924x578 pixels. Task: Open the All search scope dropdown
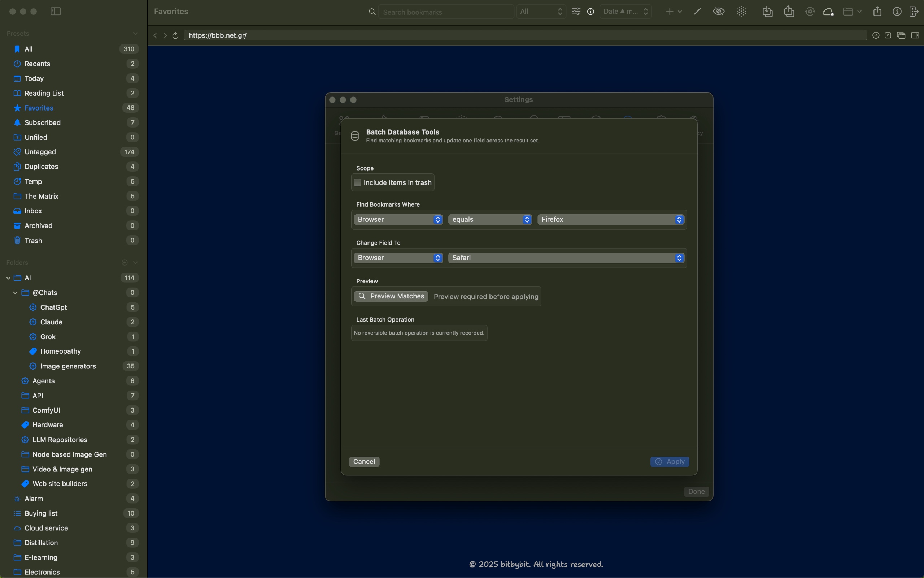541,12
